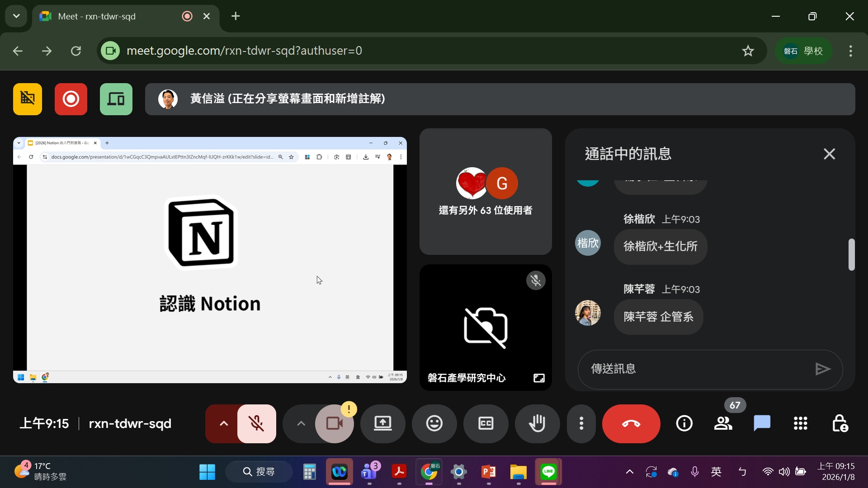Open the activities grid icon
868x488 pixels.
[x=800, y=423]
